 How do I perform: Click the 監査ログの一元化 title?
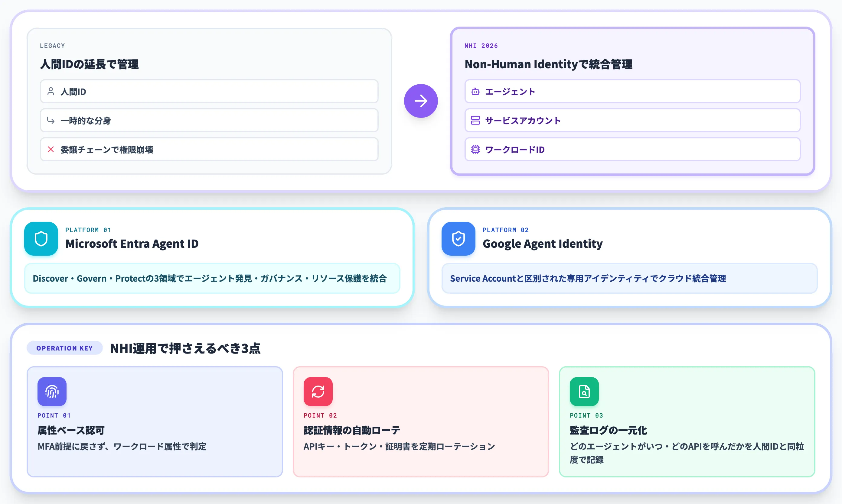coord(608,430)
